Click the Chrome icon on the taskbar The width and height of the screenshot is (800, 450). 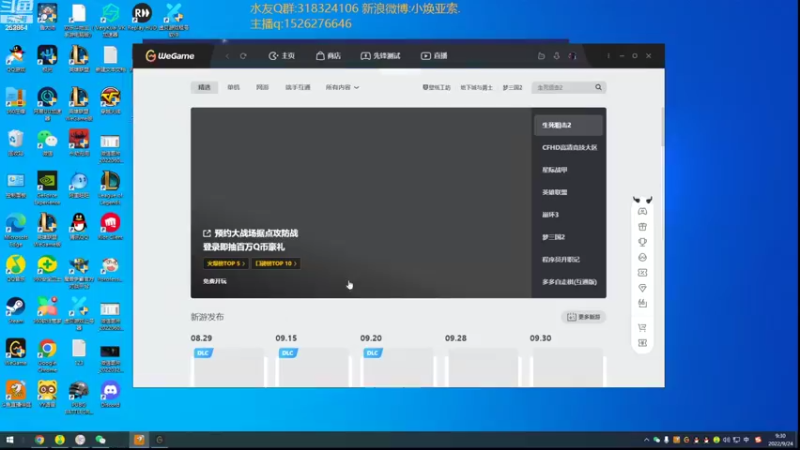(x=39, y=440)
